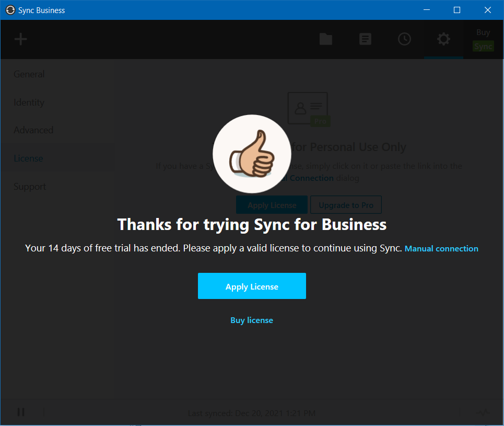Click the 'Thanks for trying Sync for Business' heading

pyautogui.click(x=252, y=224)
